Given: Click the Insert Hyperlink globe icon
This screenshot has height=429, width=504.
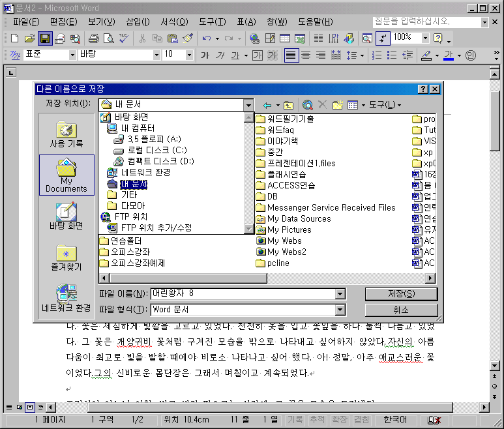Looking at the screenshot, I should [x=255, y=38].
